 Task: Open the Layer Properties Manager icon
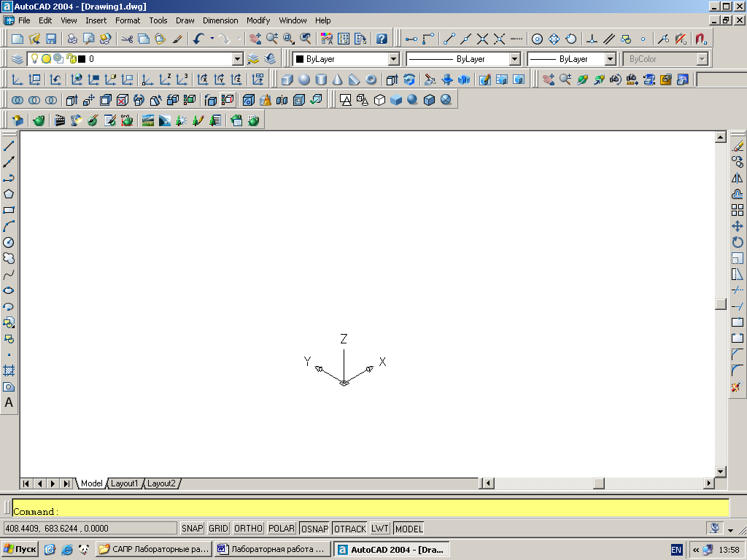click(x=18, y=59)
